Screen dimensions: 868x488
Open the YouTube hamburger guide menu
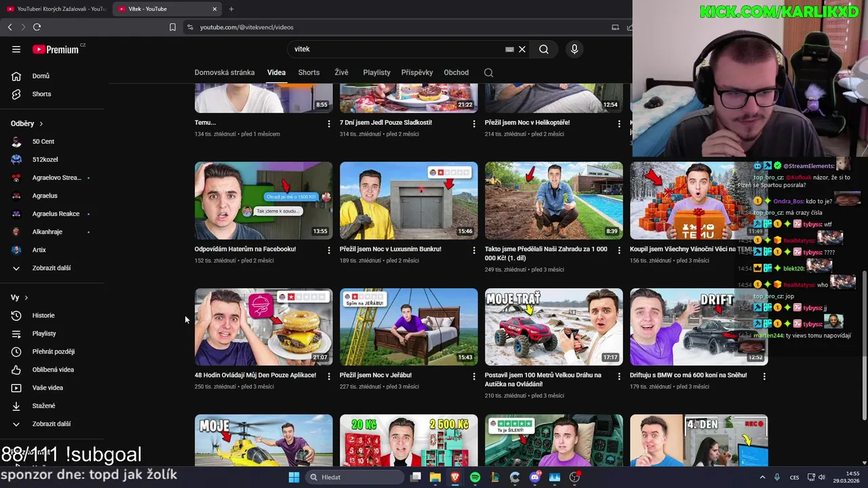tap(16, 49)
